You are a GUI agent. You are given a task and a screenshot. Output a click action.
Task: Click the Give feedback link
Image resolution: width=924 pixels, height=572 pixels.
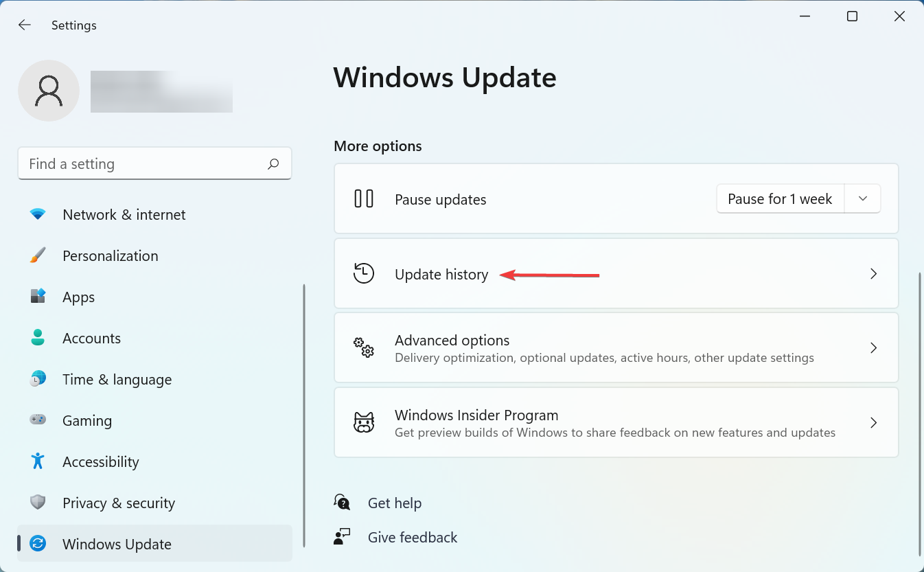412,537
